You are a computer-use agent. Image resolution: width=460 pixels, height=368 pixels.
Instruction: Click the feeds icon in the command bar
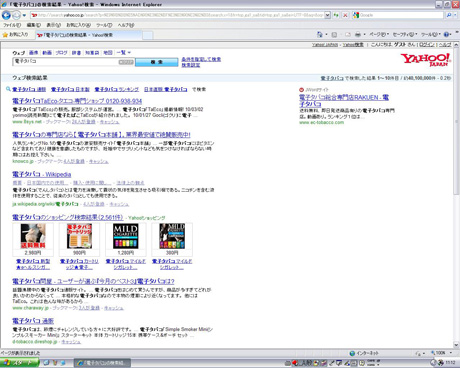[x=334, y=34]
